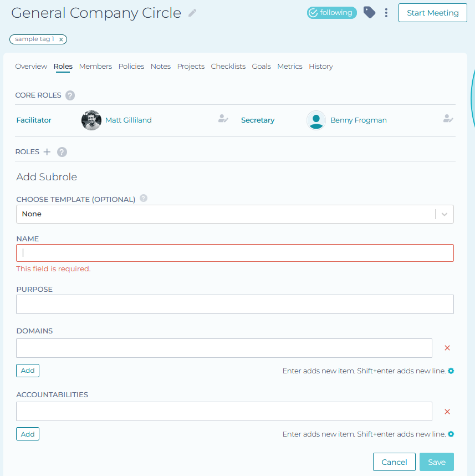
Task: Edit Facilitator assignment person icon
Action: coord(223,119)
